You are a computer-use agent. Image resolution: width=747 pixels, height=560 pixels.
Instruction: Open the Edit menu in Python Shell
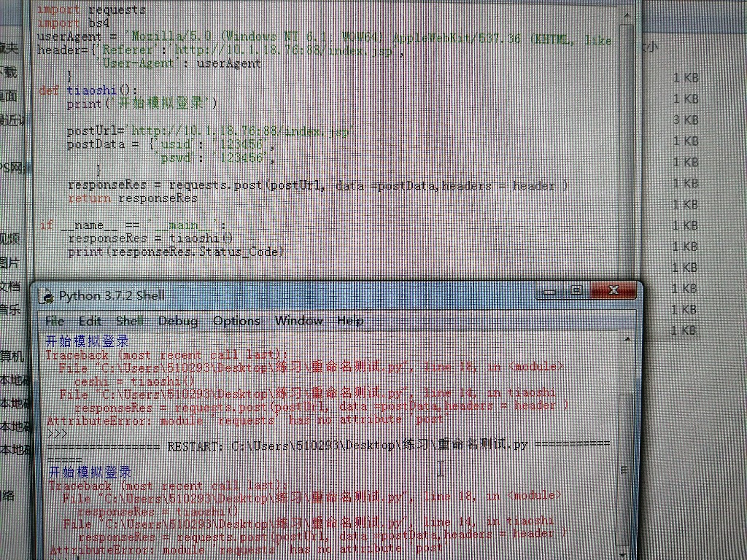[90, 321]
